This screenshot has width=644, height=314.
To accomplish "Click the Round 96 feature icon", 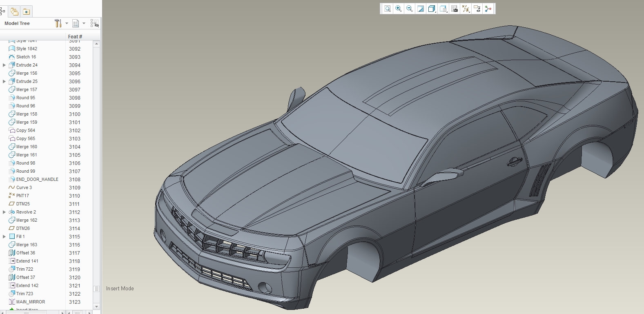I will (12, 106).
